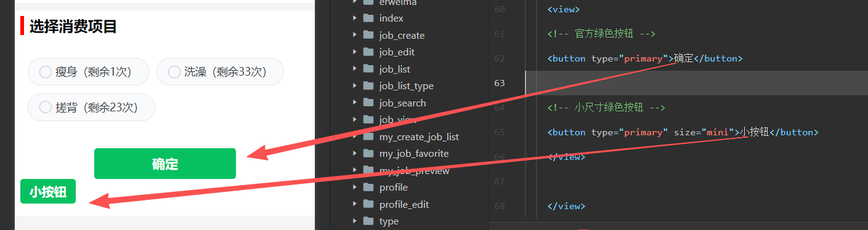Click the small green 小按钮 button
Screen dimensions: 868x230
48,191
